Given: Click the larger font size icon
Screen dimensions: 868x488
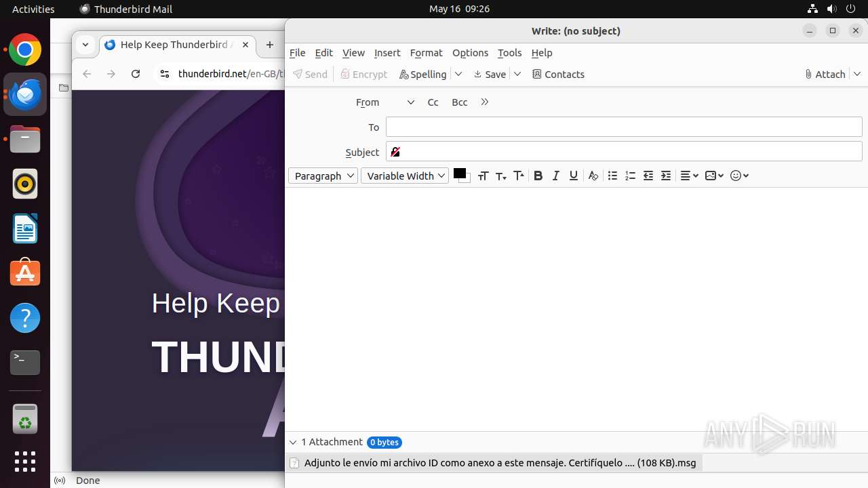Looking at the screenshot, I should click(x=483, y=176).
